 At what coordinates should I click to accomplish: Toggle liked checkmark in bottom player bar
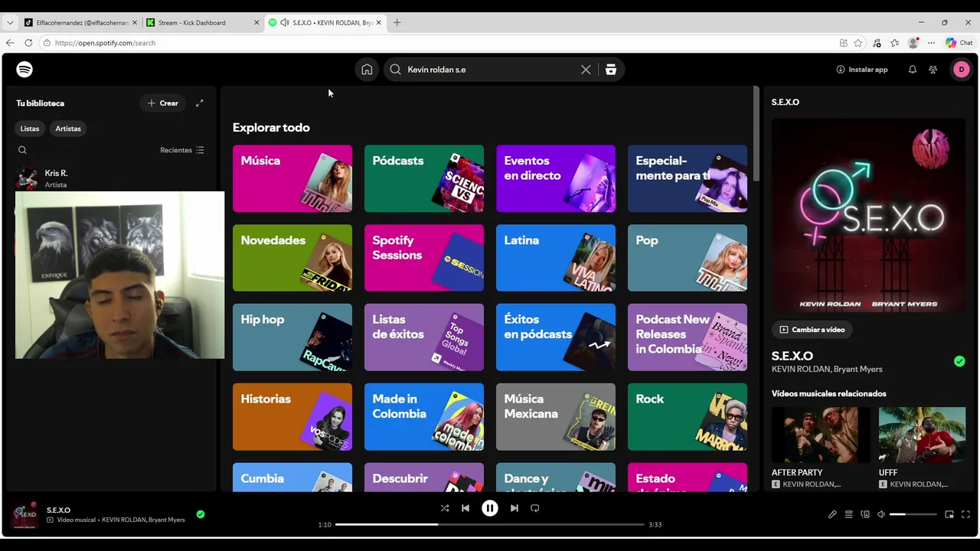coord(201,515)
